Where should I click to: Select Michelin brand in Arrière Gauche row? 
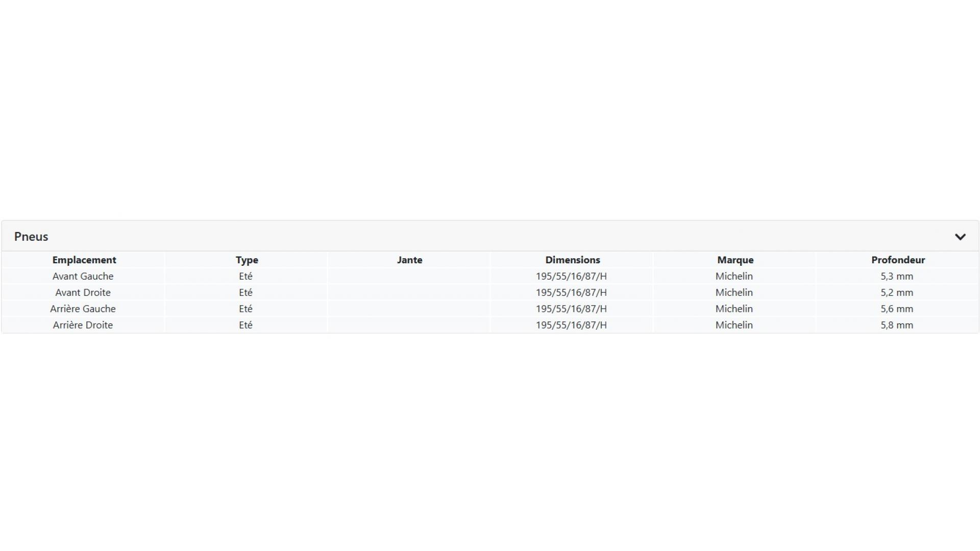[734, 309]
